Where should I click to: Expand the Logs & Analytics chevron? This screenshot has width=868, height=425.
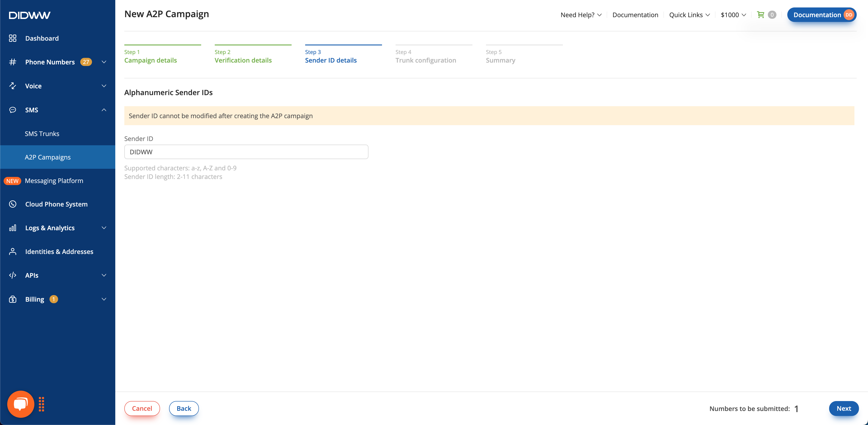[104, 228]
